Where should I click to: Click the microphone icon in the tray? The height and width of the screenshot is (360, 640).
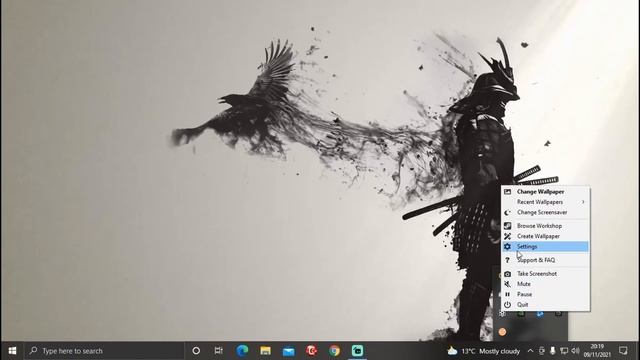click(x=553, y=351)
